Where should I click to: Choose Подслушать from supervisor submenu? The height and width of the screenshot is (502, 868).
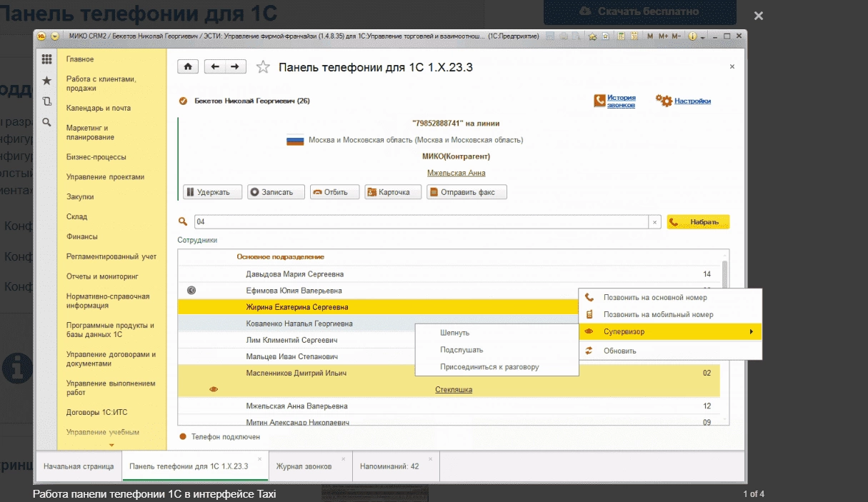coord(462,350)
